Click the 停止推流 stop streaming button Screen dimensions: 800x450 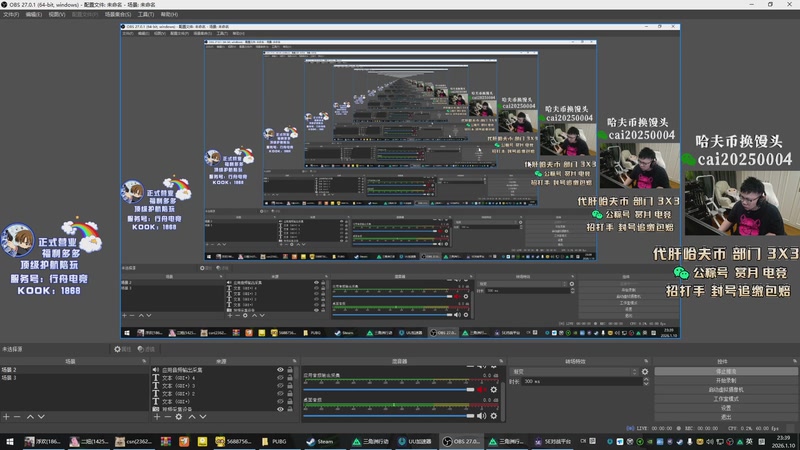(x=726, y=371)
